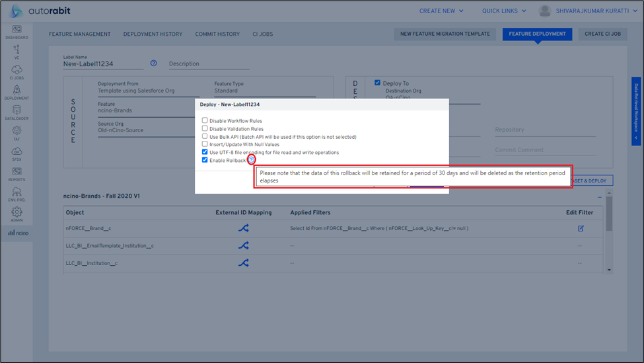Open the Admin gear icon
Screen dimensions: 644x363
pos(17,214)
